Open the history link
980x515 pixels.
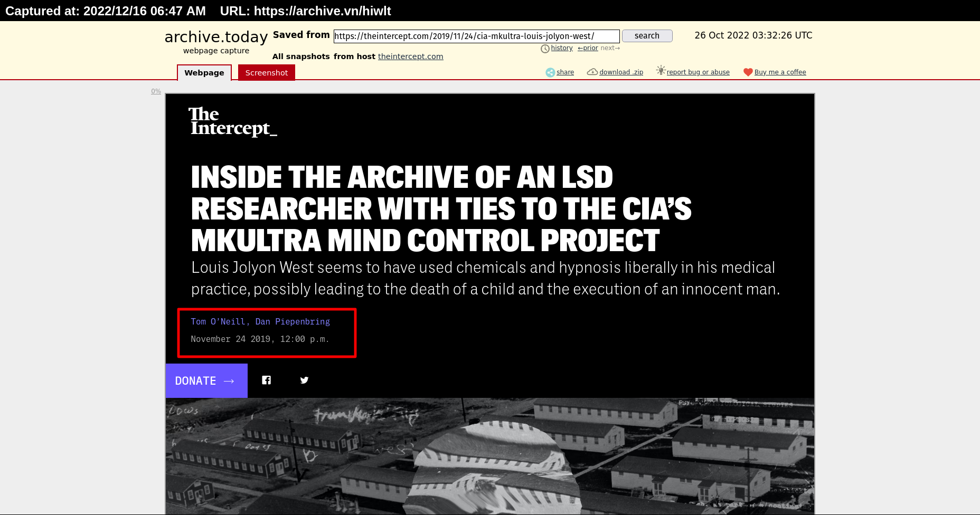click(x=562, y=48)
